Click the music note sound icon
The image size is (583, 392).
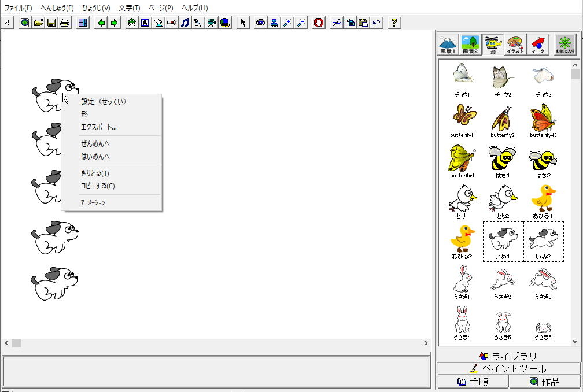(x=185, y=23)
